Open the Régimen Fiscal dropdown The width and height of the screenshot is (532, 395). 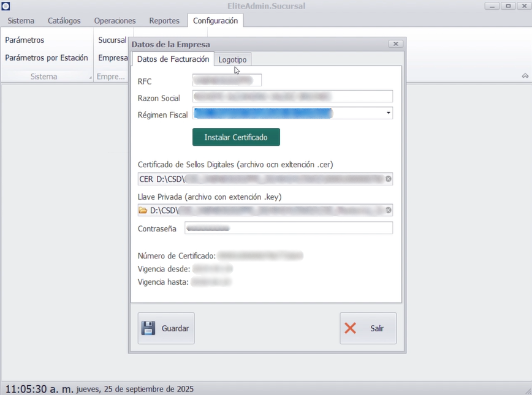[389, 113]
